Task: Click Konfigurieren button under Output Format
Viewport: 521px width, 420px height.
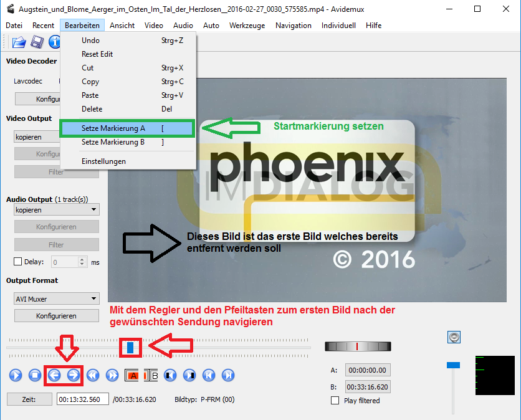Action: pos(56,316)
